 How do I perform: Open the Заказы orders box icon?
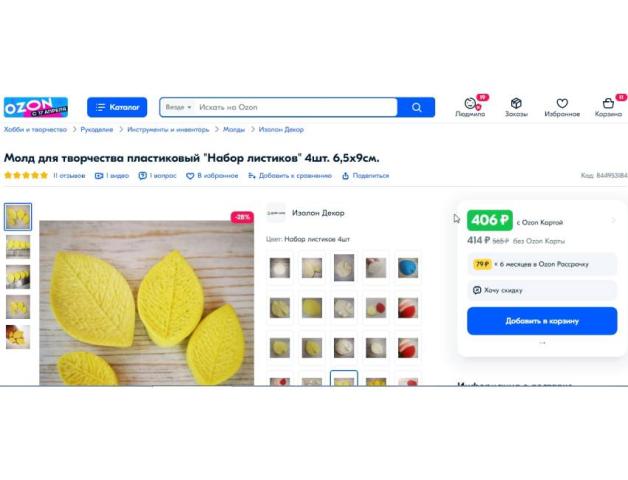[x=516, y=103]
